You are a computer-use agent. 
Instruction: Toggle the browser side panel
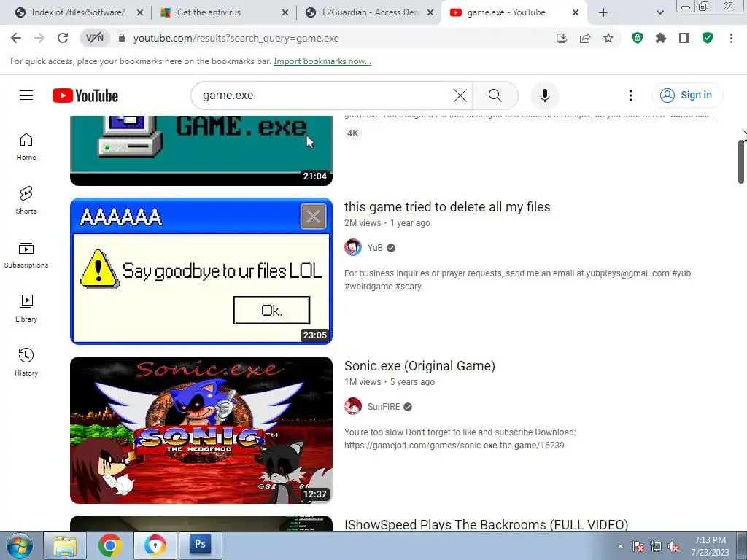tap(684, 38)
